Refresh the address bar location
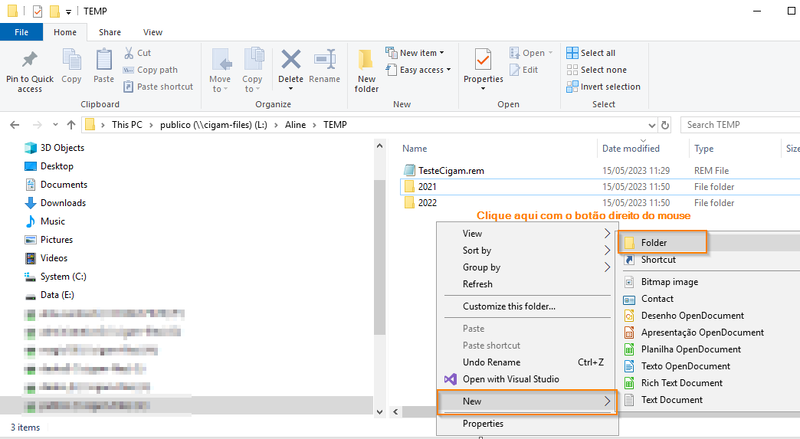Screen dimensions: 800x439 point(665,125)
